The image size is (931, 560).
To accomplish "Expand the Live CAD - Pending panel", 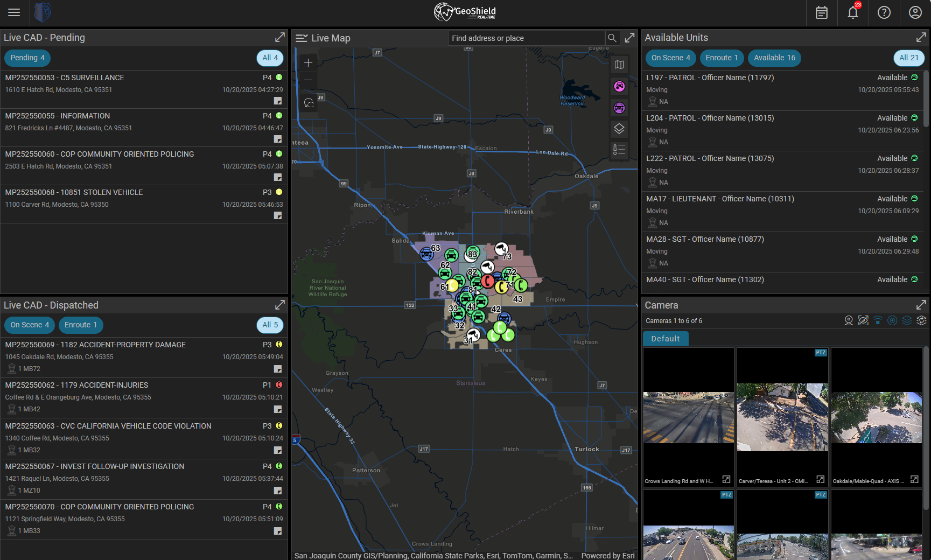I will 280,37.
